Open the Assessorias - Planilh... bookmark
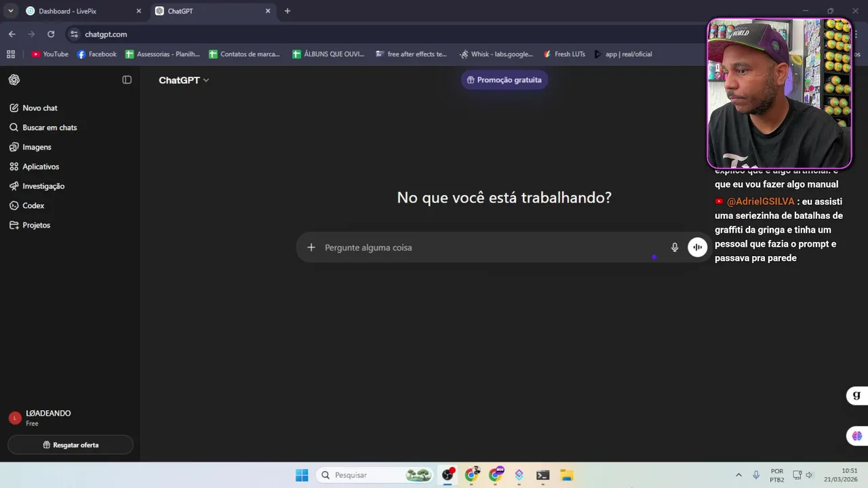Screen dimensions: 868x488 [x=163, y=54]
